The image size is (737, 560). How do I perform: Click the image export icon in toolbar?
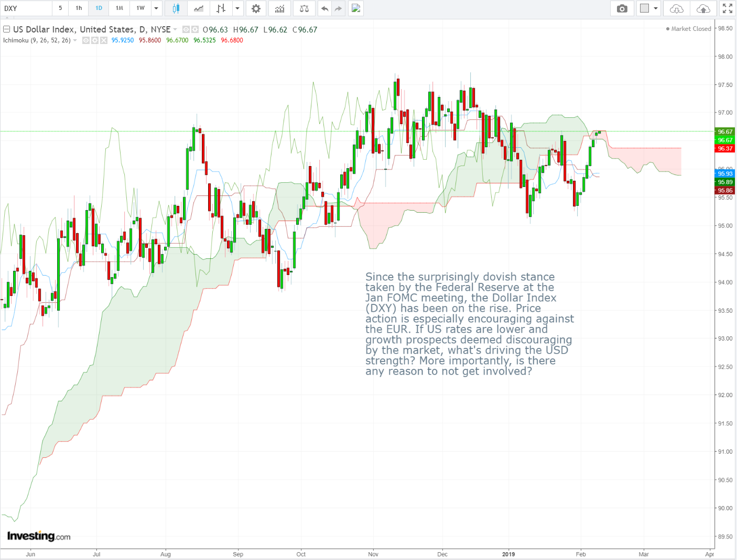356,8
